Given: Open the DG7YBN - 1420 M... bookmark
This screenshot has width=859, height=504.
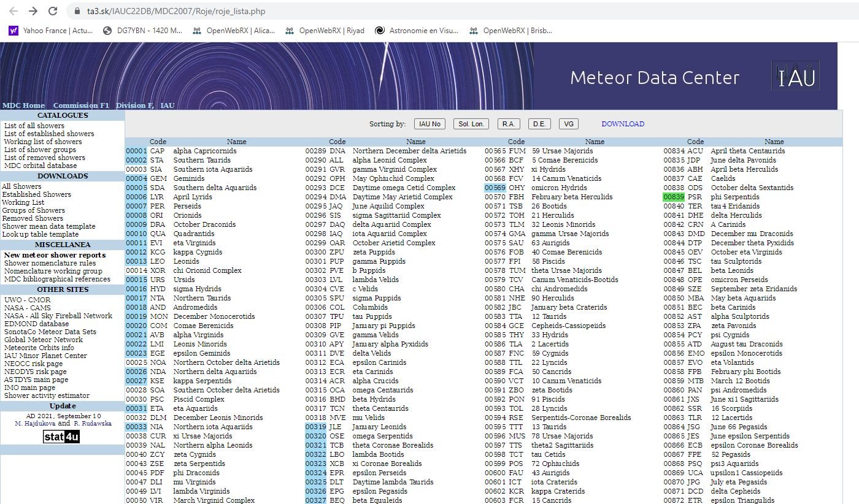Looking at the screenshot, I should coord(143,30).
